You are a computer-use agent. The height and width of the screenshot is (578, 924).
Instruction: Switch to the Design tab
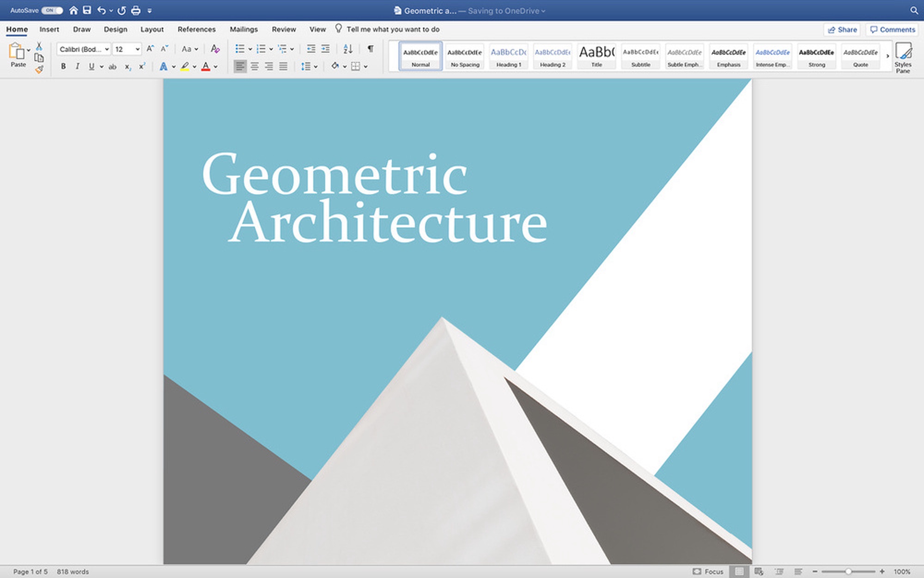point(115,29)
